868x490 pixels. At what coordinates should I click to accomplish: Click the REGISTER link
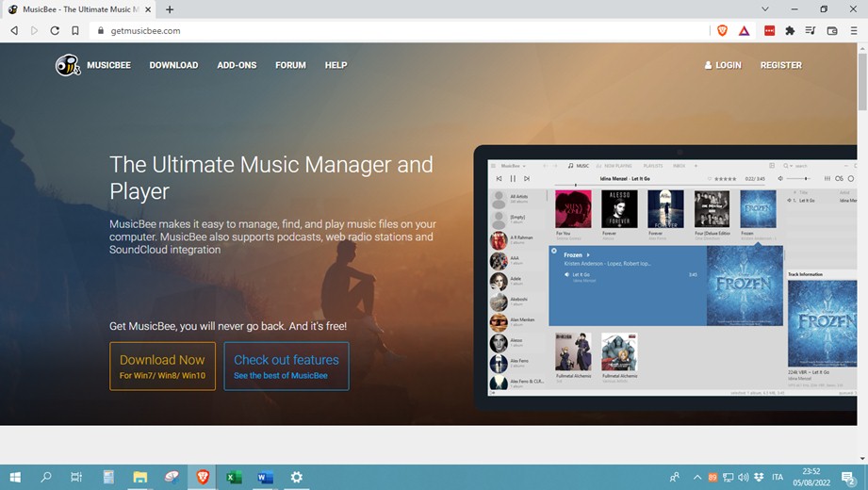(781, 65)
